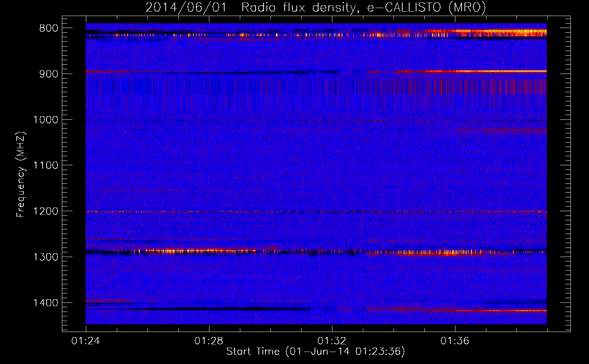Click the 'Start Time (01-Jun-14 01:23:36)' label
Screen dimensions: 589x364
[x=316, y=351]
